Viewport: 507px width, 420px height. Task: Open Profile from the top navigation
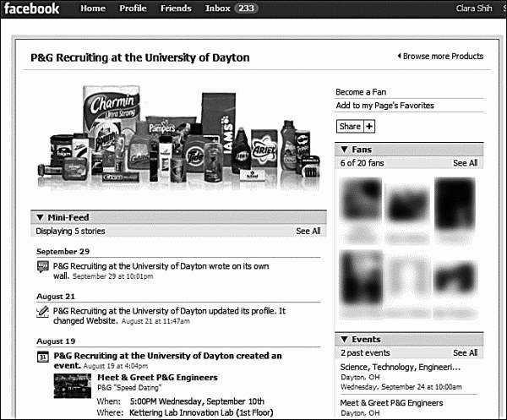click(x=133, y=9)
